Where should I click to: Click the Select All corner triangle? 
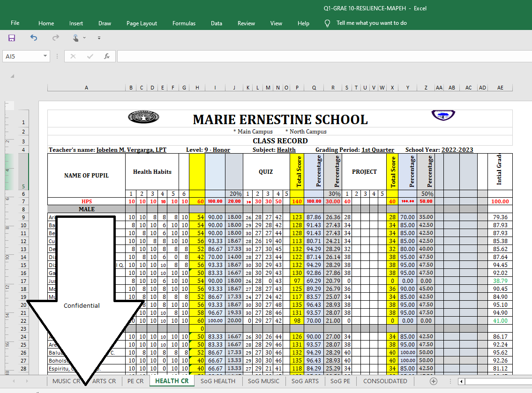point(13,76)
